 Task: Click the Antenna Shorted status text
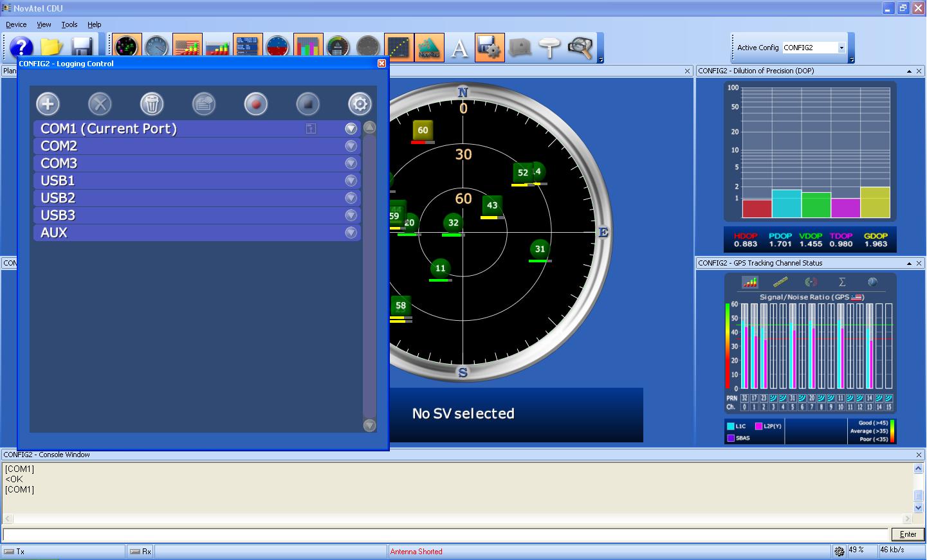[x=416, y=552]
